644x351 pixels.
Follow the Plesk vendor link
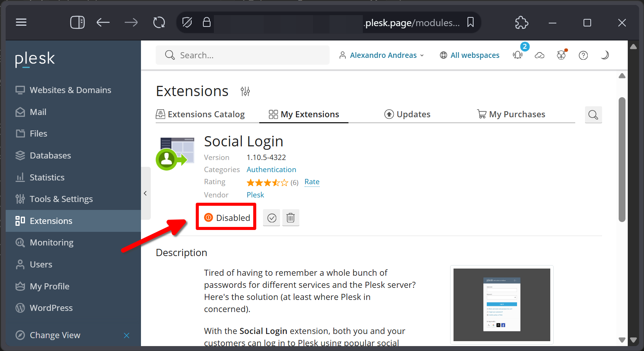click(255, 195)
